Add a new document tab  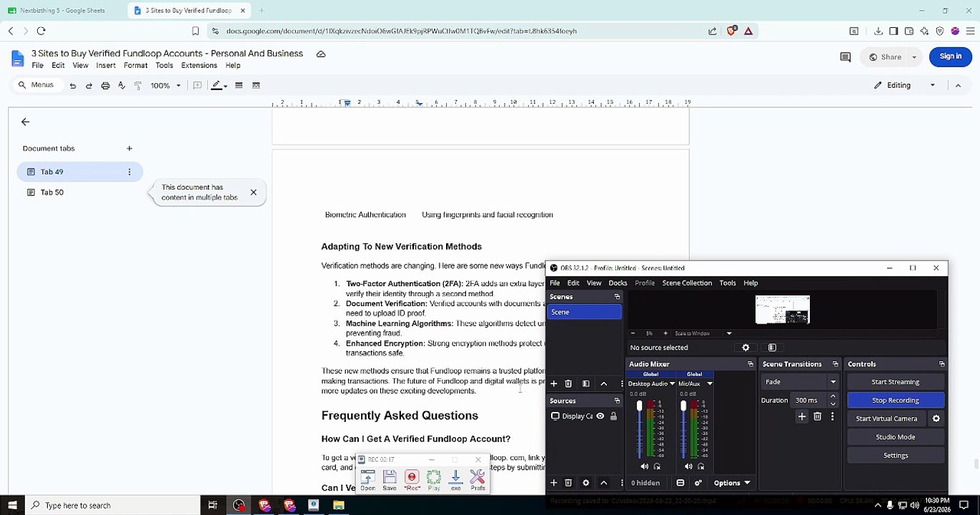pyautogui.click(x=129, y=149)
